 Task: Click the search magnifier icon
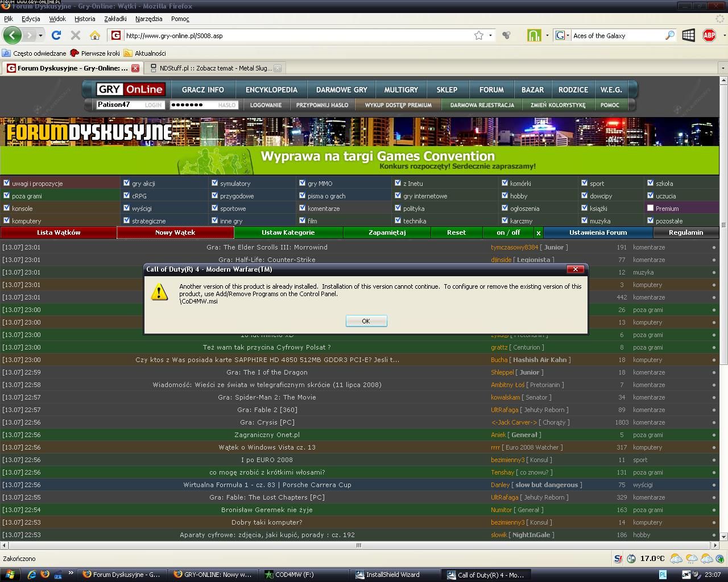pyautogui.click(x=669, y=35)
